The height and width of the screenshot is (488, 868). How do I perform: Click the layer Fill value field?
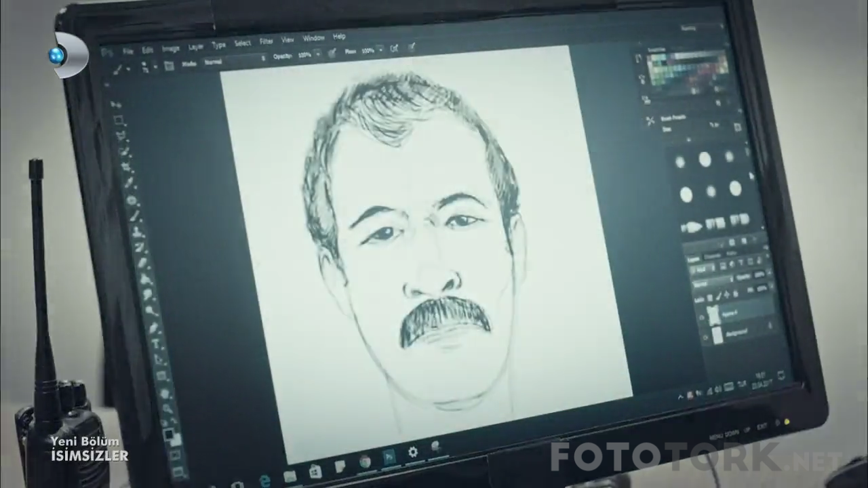(762, 288)
